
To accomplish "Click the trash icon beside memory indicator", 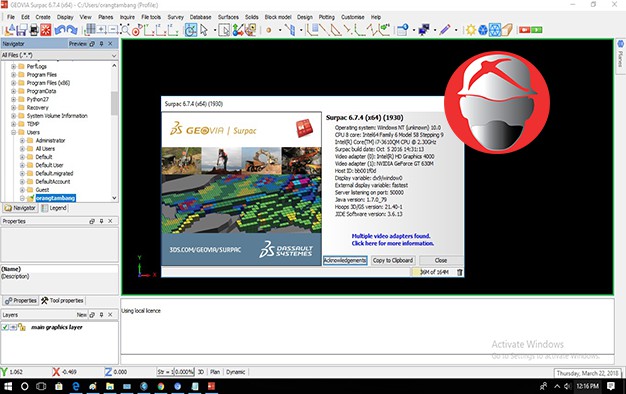I will click(x=460, y=272).
